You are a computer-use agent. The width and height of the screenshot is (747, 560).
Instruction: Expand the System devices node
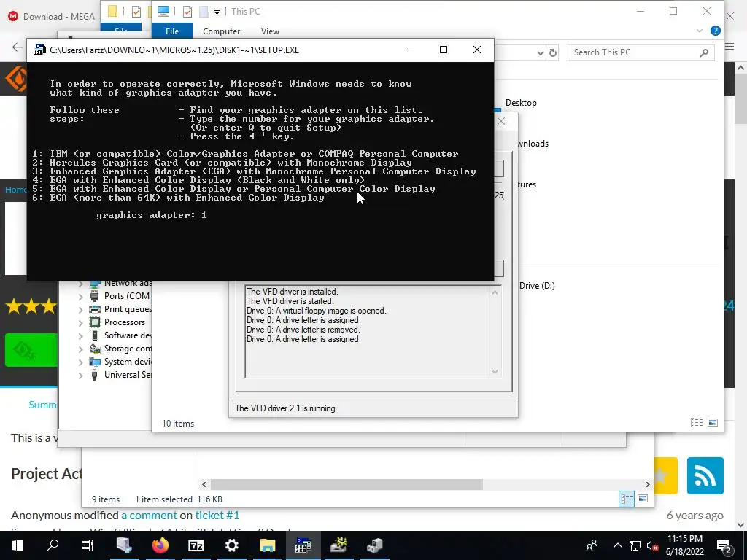[80, 362]
